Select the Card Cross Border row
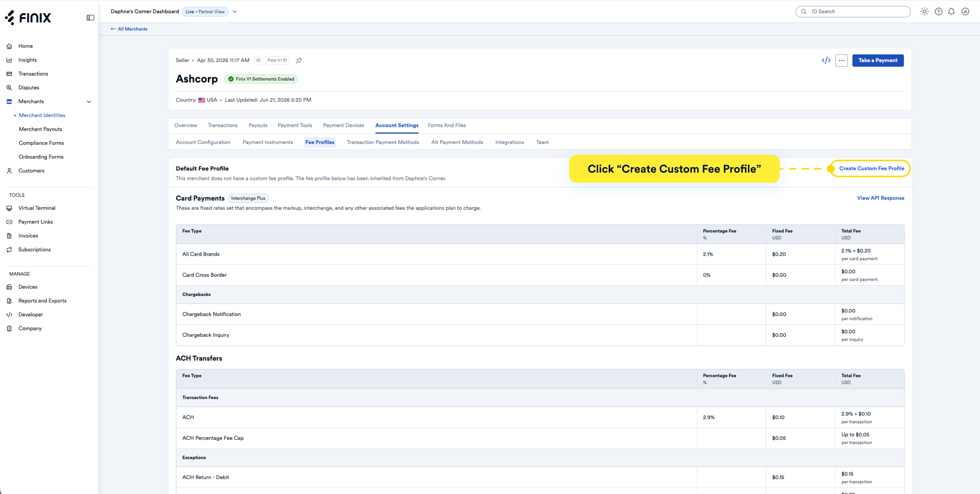 coord(540,275)
